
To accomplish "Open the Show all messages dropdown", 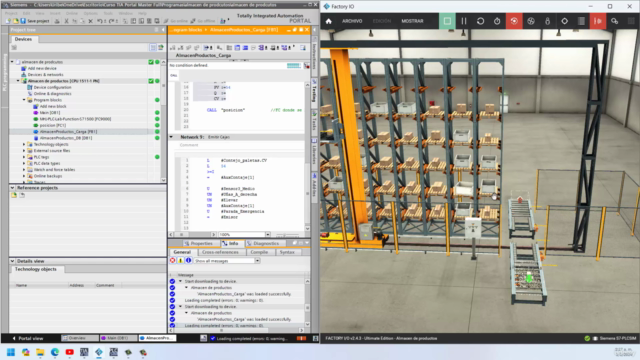I will (258, 260).
